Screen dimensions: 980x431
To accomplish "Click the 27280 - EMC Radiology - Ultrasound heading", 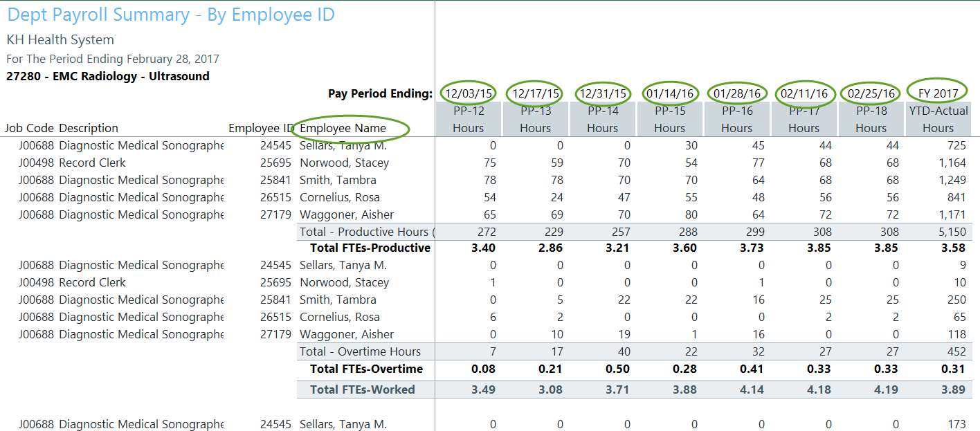I will click(x=107, y=76).
